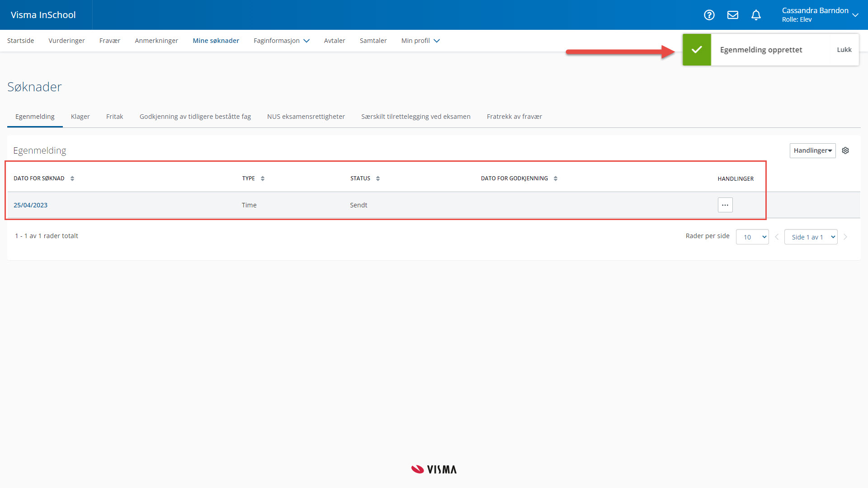Viewport: 868px width, 488px height.
Task: Open the Fravær menu item
Action: click(x=109, y=41)
